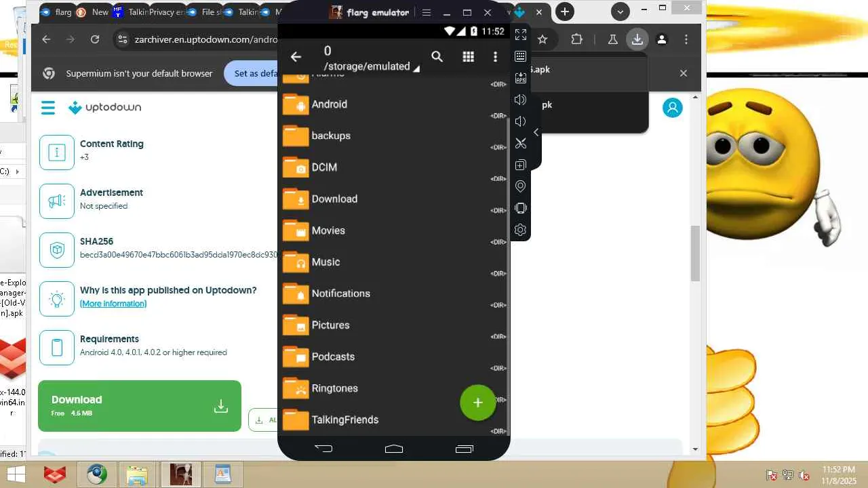Lower emulator volume
Screen dimensions: 868x488
pyautogui.click(x=521, y=121)
